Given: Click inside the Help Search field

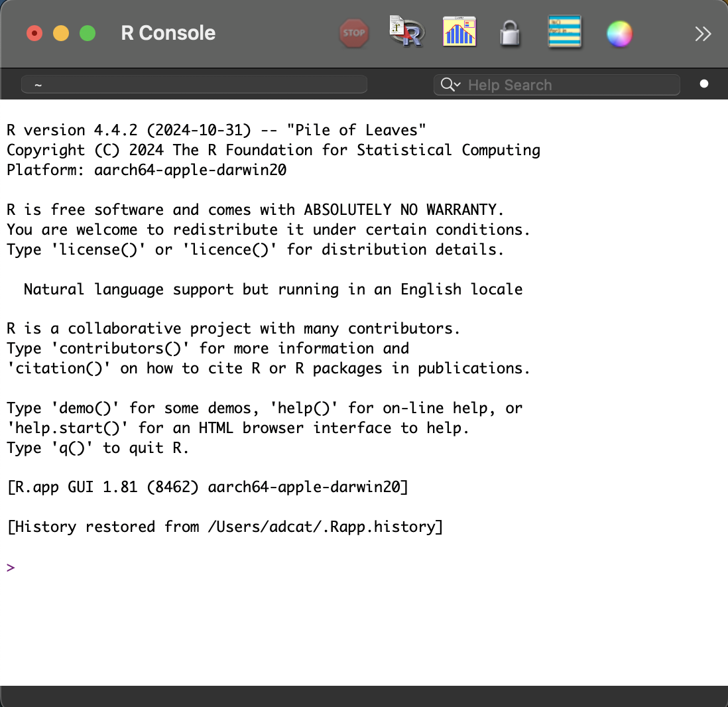Looking at the screenshot, I should click(564, 85).
